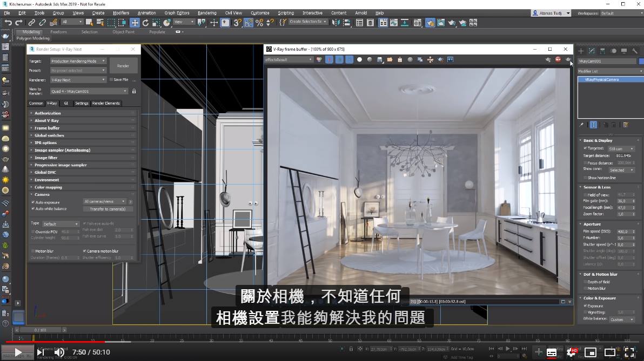644x361 pixels.
Task: Open the Target dropdown Production Rendering Mode
Action: pos(78,61)
